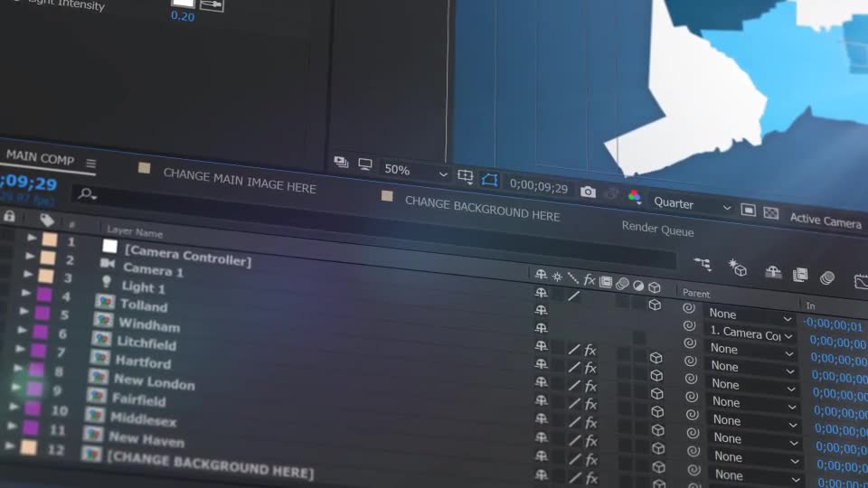The width and height of the screenshot is (868, 488).
Task: Change purple label color of Tolland layer
Action: pos(43,295)
